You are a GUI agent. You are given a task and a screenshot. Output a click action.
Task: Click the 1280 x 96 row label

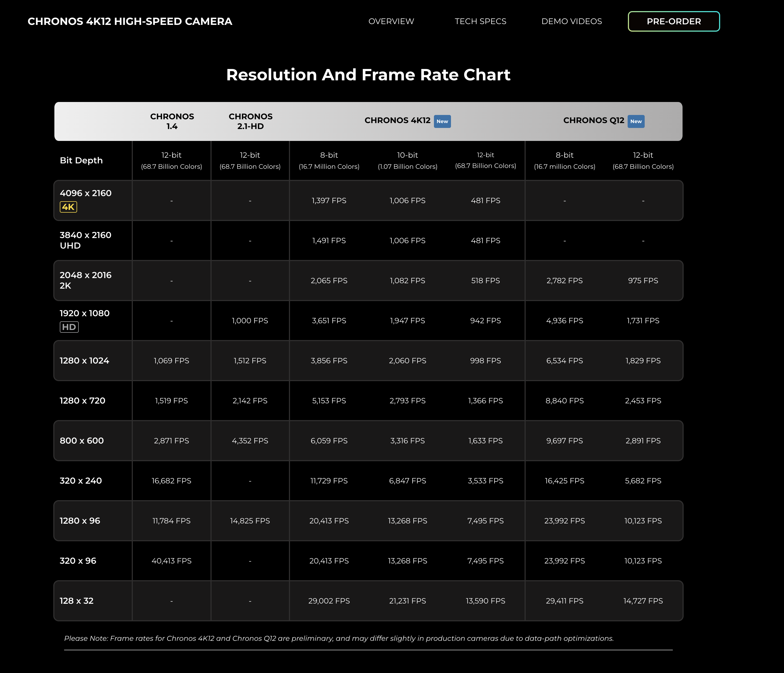[80, 521]
